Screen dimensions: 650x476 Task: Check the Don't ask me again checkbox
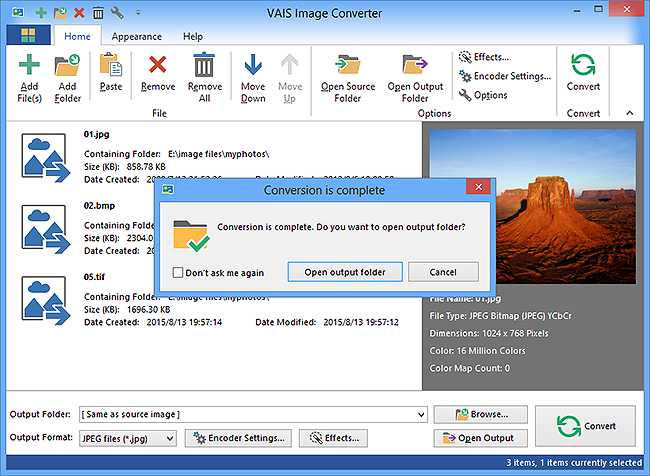point(178,272)
